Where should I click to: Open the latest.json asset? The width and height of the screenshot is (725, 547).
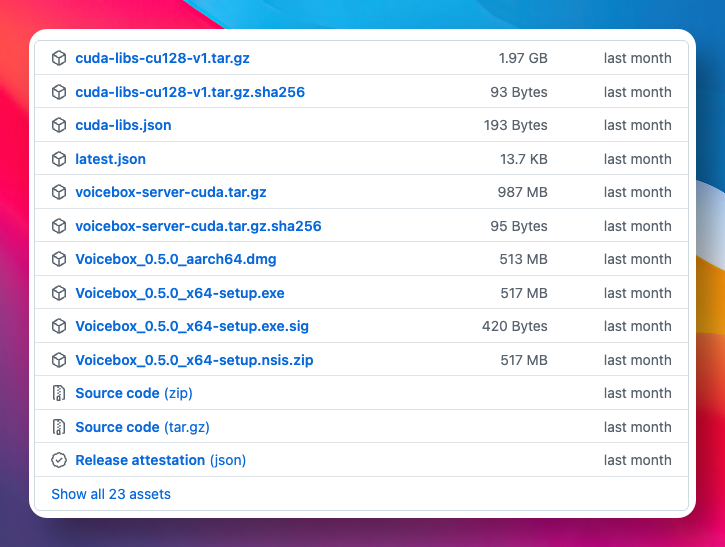point(111,159)
